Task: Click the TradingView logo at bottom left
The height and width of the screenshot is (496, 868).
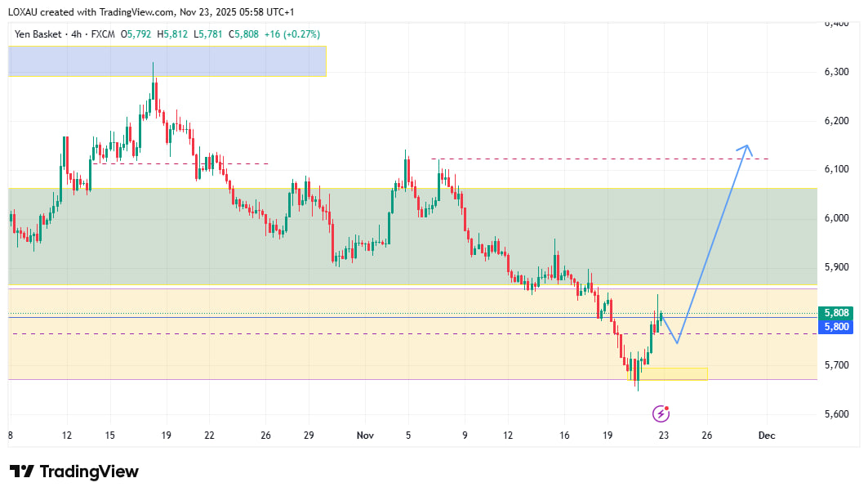Action: (x=74, y=471)
